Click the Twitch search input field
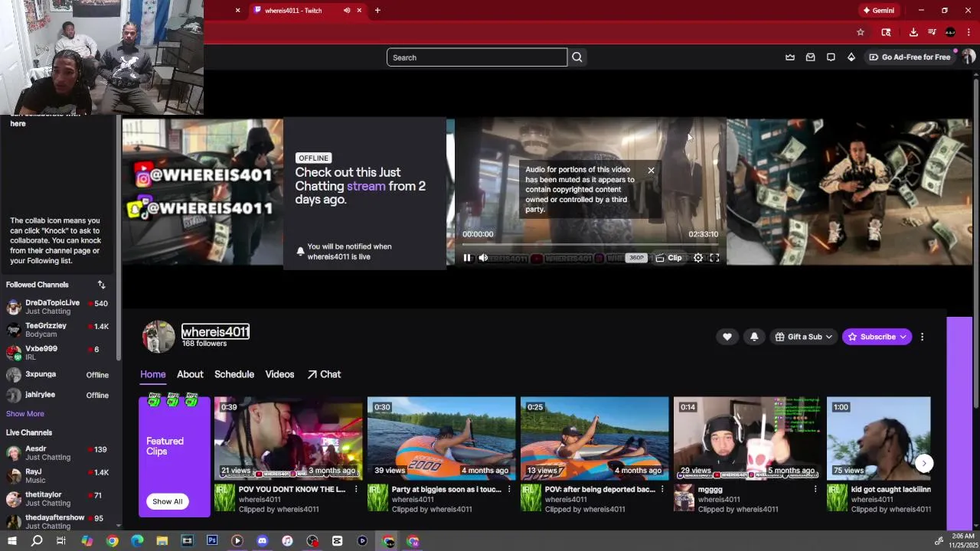The height and width of the screenshot is (551, 980). coord(477,57)
